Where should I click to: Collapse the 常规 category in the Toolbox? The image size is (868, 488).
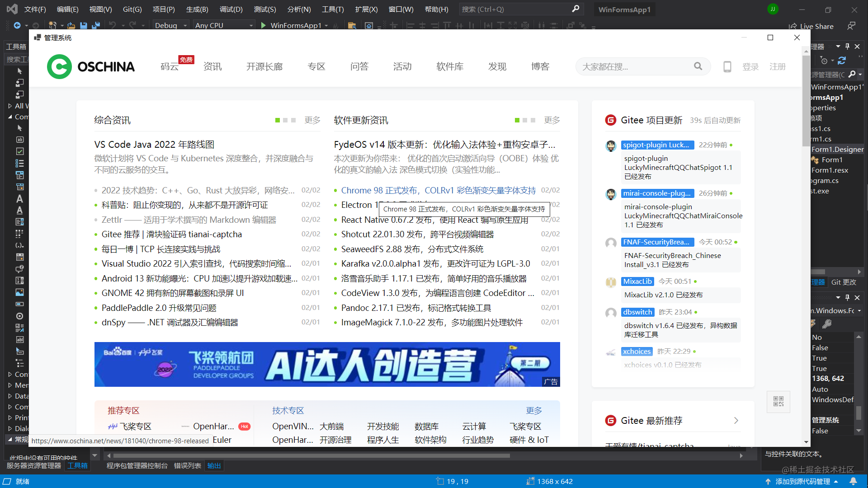[11, 439]
